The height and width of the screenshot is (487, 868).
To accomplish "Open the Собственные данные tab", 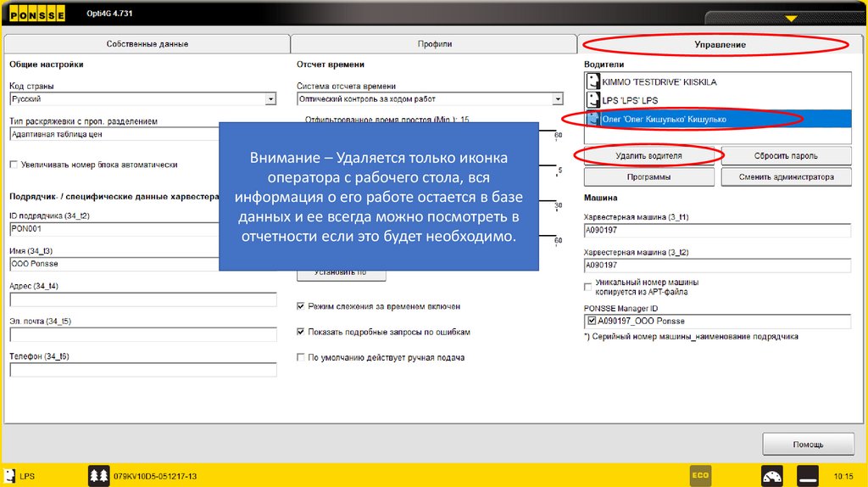I will 147,44.
